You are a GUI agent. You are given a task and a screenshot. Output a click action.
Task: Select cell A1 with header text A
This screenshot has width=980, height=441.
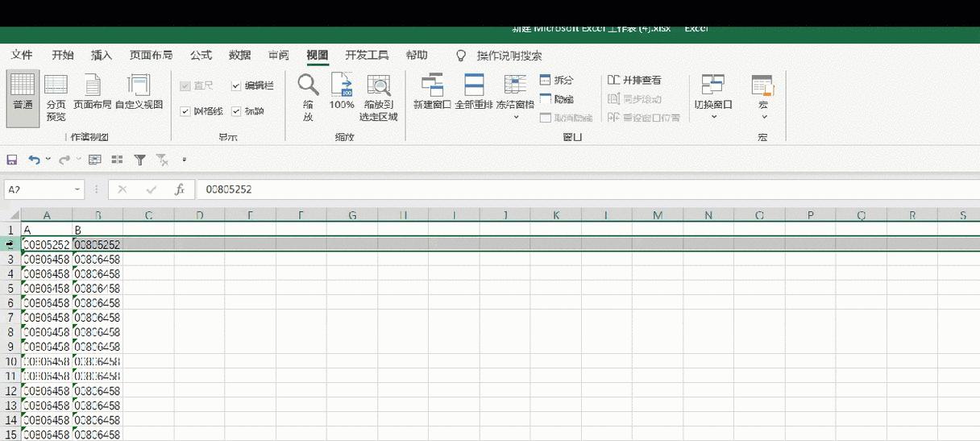(x=47, y=230)
